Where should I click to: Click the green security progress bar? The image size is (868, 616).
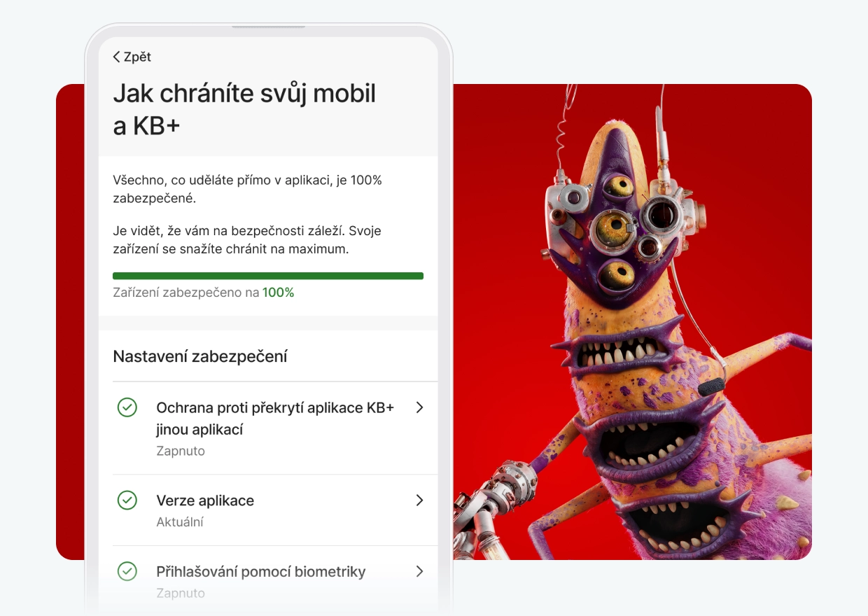pyautogui.click(x=268, y=276)
